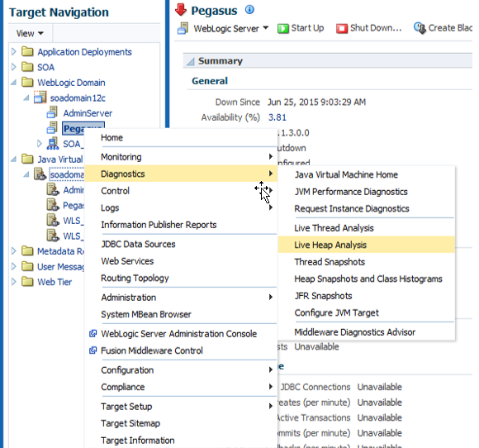Click the AdminServer server icon

click(52, 112)
